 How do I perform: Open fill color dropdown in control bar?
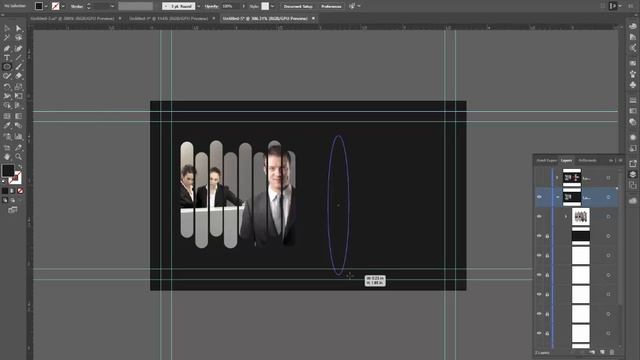click(46, 6)
